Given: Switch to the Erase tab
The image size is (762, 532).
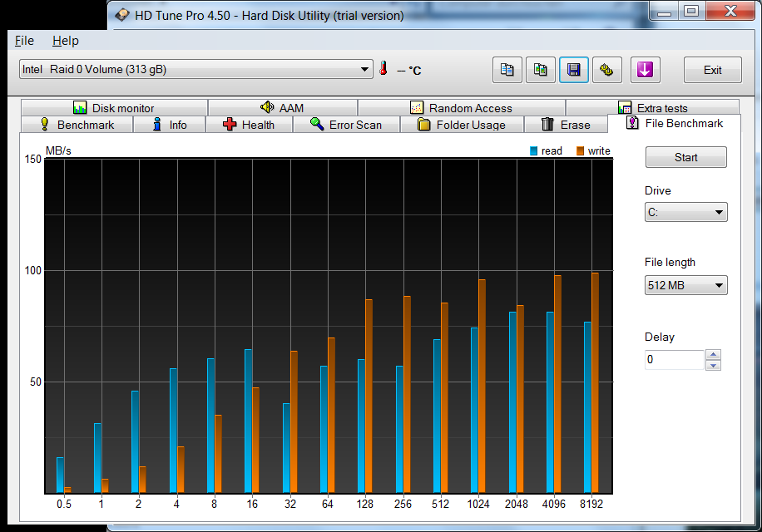Looking at the screenshot, I should click(566, 125).
